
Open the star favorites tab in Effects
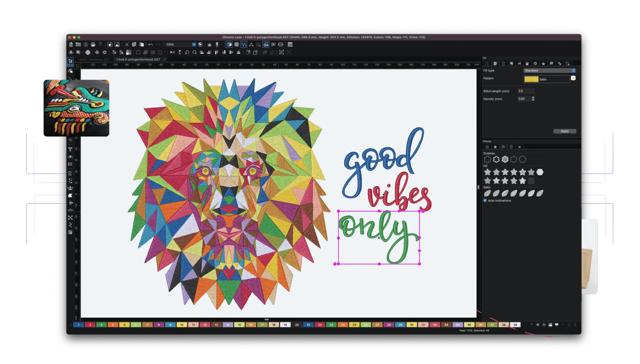(x=495, y=147)
